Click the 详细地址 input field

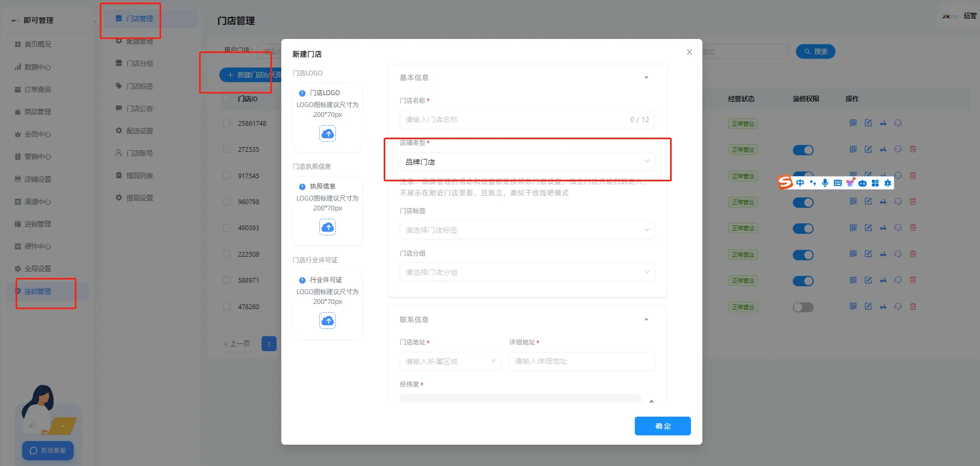tap(582, 361)
